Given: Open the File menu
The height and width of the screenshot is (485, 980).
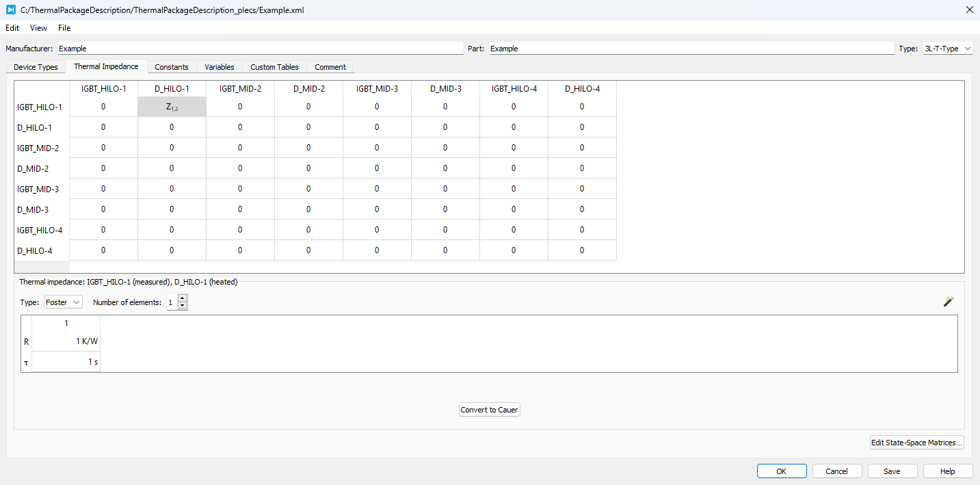Looking at the screenshot, I should pyautogui.click(x=64, y=28).
